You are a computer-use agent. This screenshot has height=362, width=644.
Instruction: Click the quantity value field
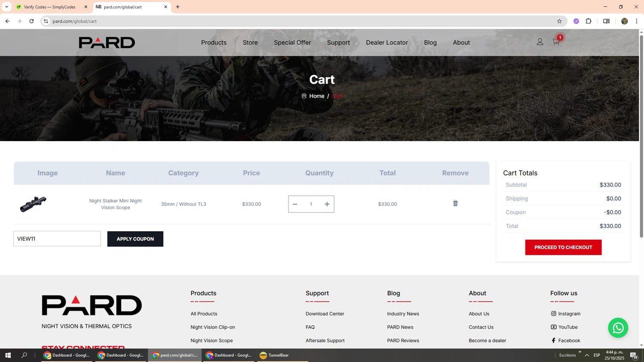[x=311, y=204]
